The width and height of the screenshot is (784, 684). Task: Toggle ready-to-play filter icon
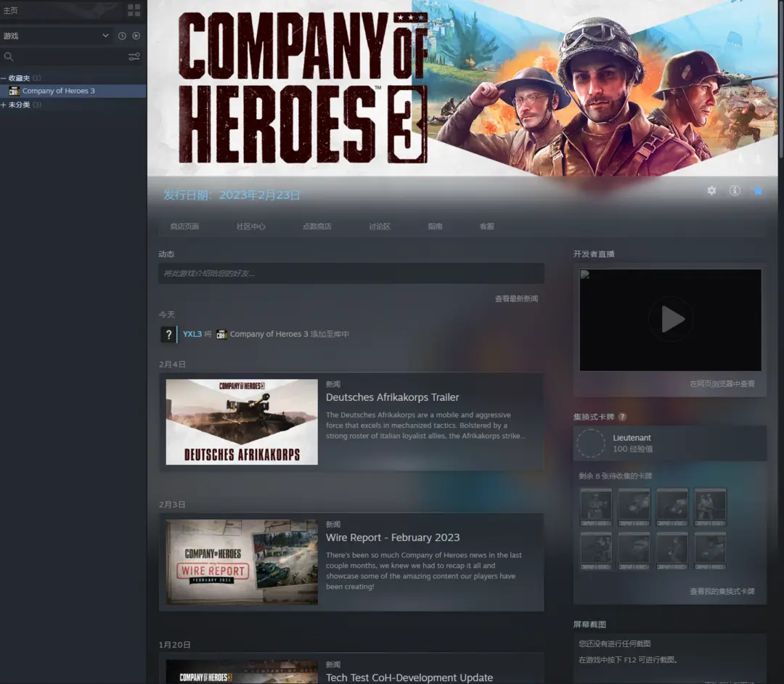136,36
